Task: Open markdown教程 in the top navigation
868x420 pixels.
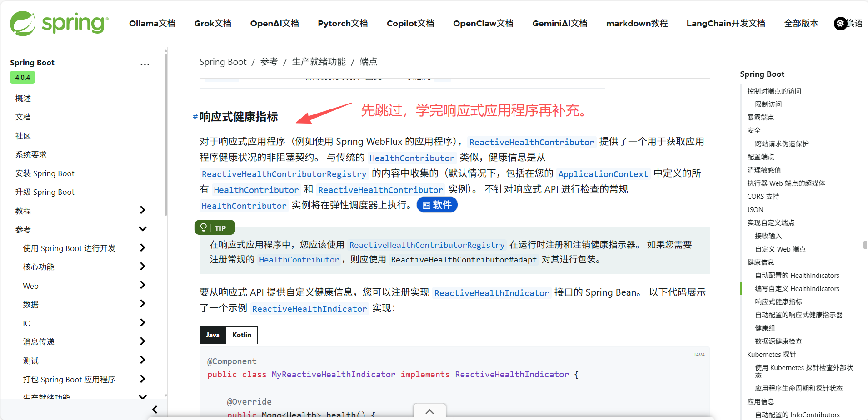Action: tap(637, 23)
